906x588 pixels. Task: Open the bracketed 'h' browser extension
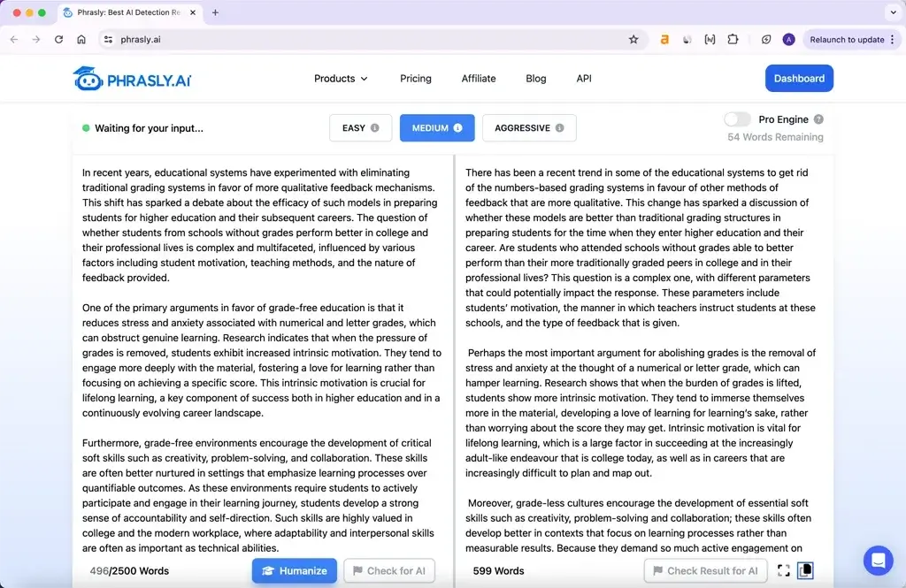click(x=710, y=39)
